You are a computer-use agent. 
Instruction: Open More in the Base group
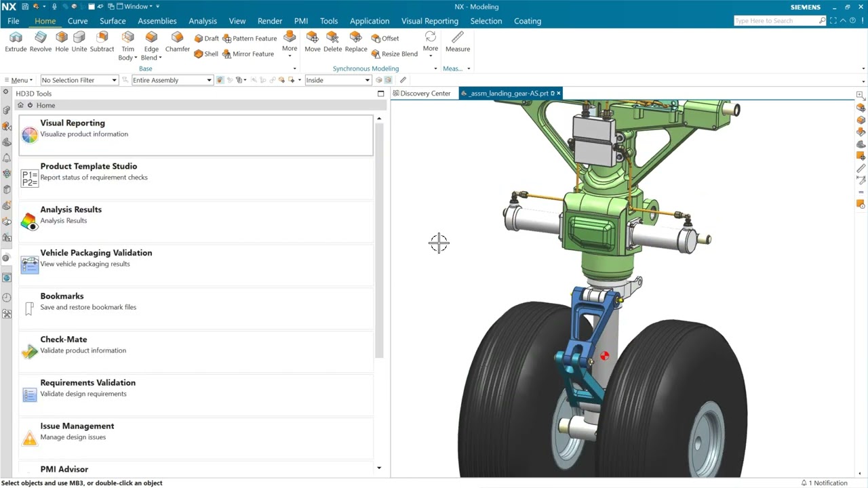click(290, 43)
